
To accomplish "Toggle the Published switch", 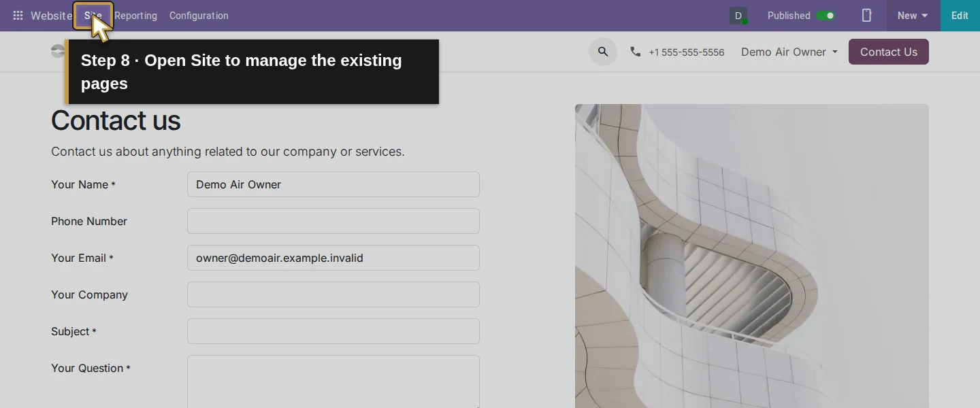I will pos(826,16).
